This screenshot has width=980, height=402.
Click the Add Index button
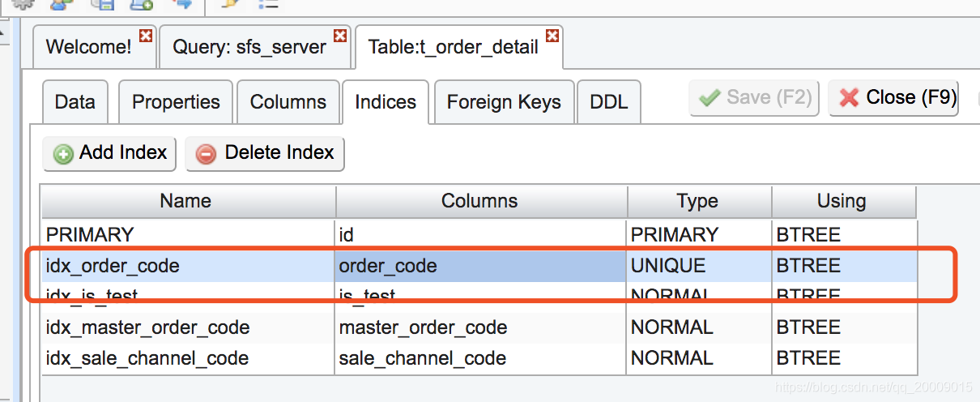point(109,153)
